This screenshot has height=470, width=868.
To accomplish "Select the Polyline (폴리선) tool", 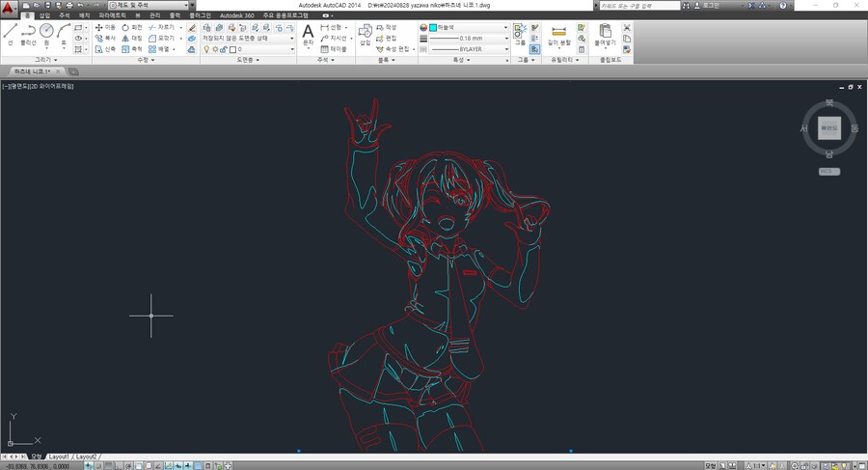I will [x=28, y=35].
